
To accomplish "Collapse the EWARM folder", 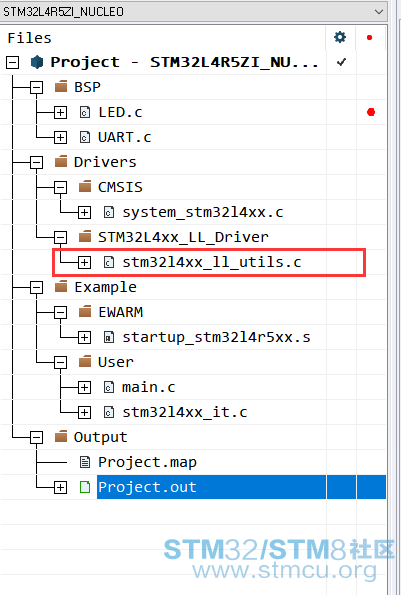I will [x=60, y=312].
